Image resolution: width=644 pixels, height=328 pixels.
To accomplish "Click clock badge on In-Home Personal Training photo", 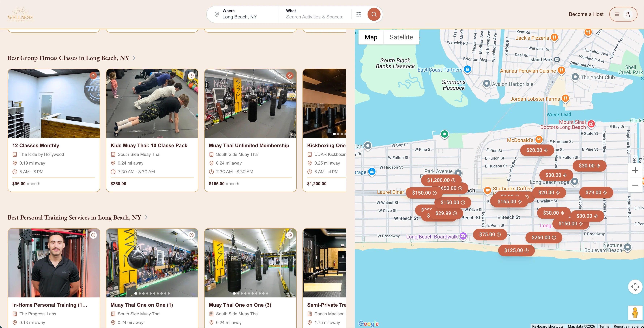I will [x=93, y=235].
